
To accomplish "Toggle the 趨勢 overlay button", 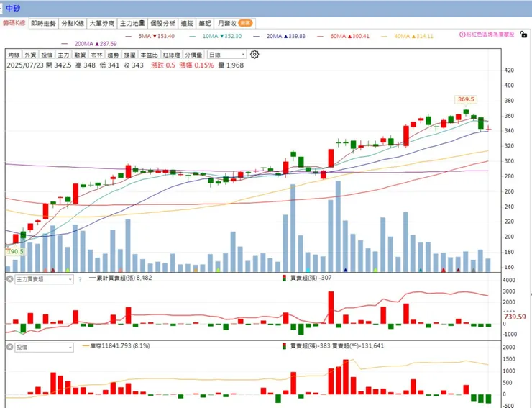I will (113, 55).
